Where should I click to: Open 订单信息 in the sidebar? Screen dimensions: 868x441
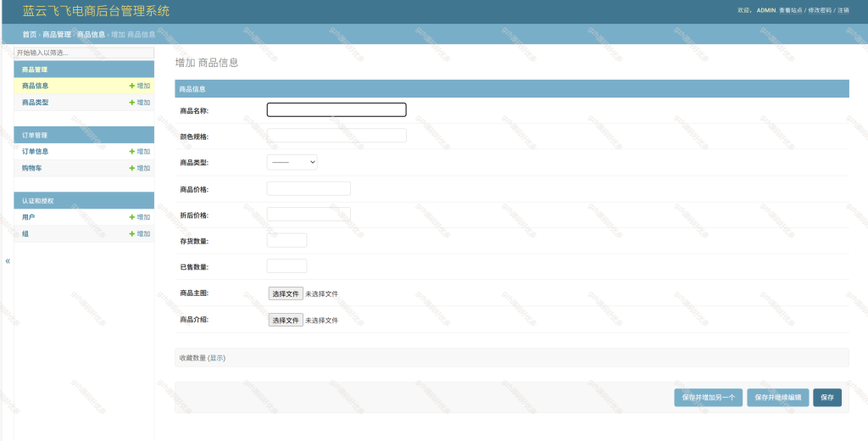click(36, 151)
